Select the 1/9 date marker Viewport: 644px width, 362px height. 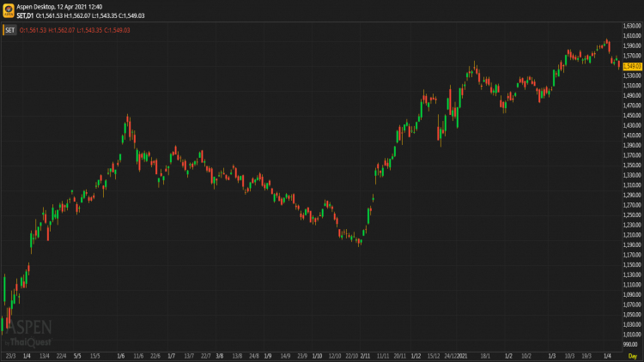coord(268,356)
